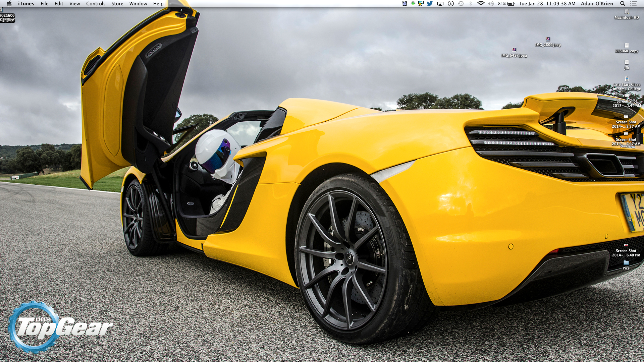Open the iTunes application menu
The height and width of the screenshot is (362, 644).
(x=26, y=3)
